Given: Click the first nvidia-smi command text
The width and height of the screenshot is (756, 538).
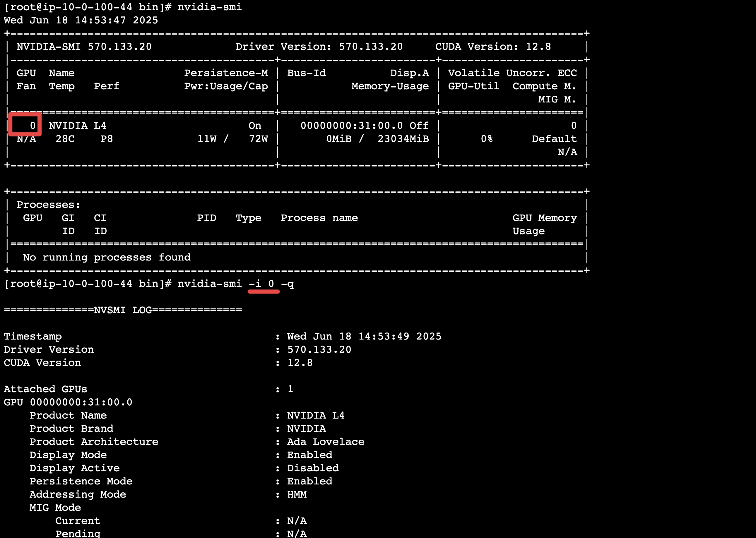Looking at the screenshot, I should tap(209, 7).
